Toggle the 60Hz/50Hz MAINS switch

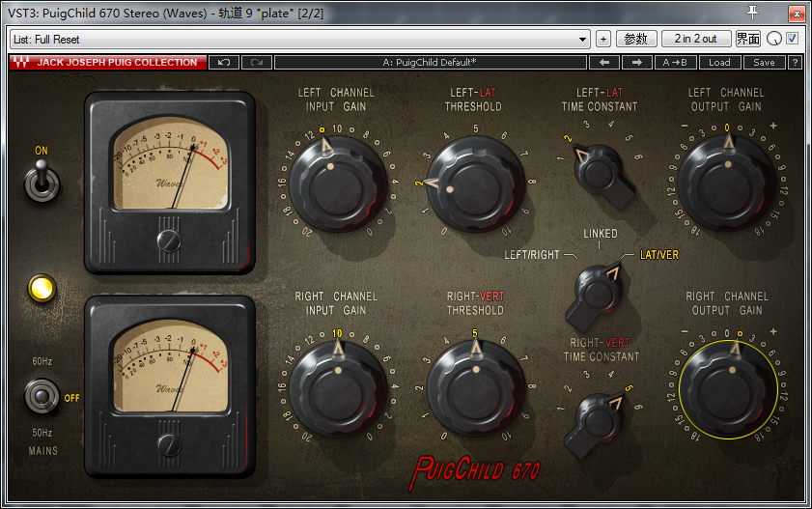tap(42, 397)
